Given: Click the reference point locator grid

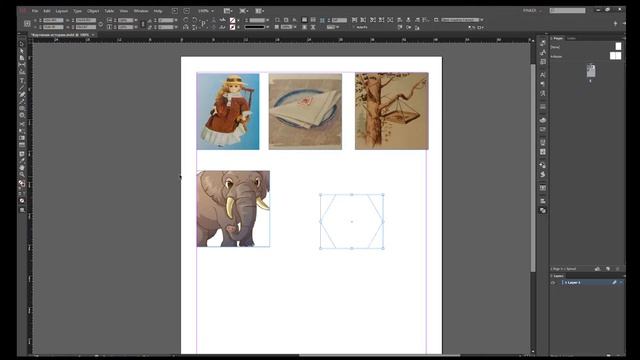Looking at the screenshot, I should tap(27, 24).
